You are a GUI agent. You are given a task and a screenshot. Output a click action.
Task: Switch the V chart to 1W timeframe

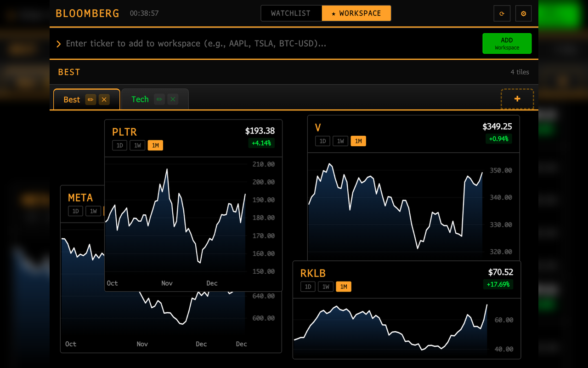[340, 141]
